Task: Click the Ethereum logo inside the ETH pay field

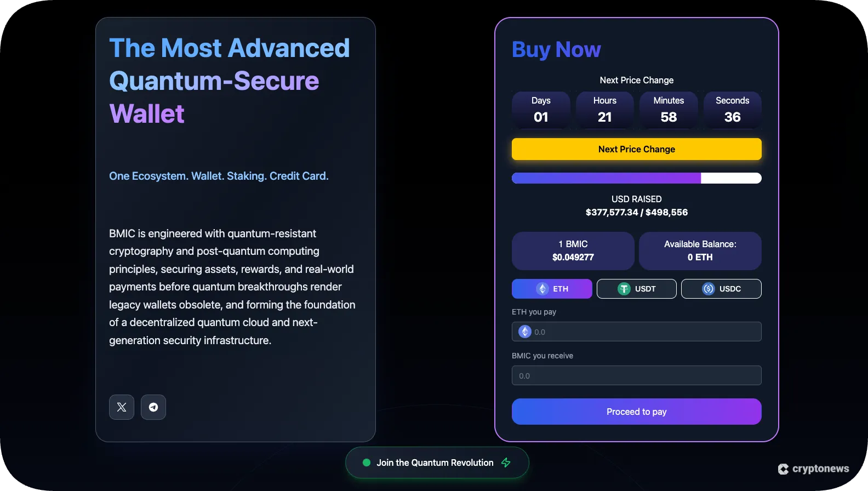Action: point(524,332)
